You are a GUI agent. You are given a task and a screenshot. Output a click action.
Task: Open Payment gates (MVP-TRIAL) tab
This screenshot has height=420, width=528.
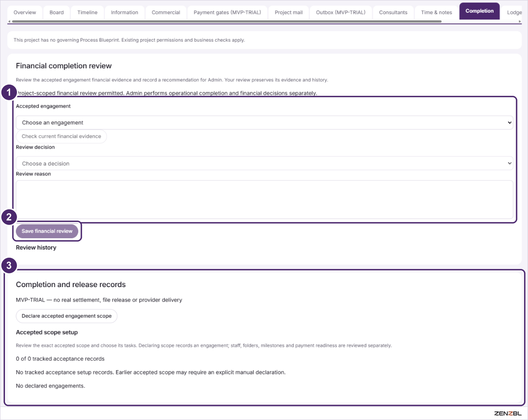click(227, 13)
